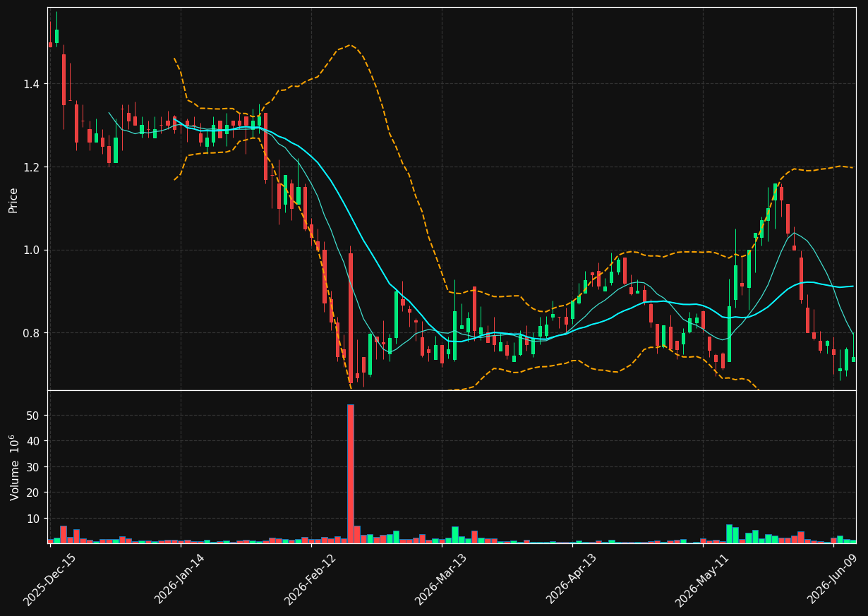
Task: Click the 50 volume axis tick
Action: pos(33,416)
